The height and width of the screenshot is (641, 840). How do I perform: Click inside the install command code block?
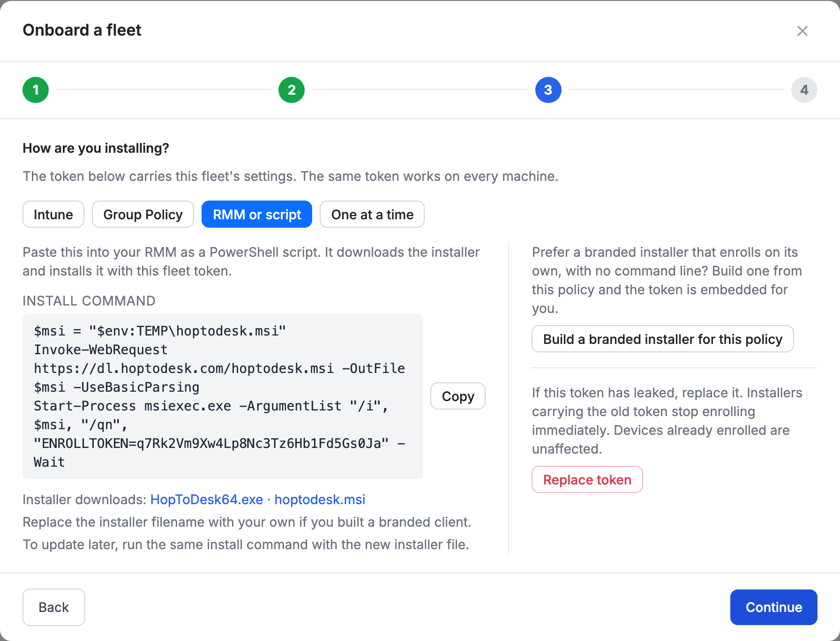tap(223, 396)
